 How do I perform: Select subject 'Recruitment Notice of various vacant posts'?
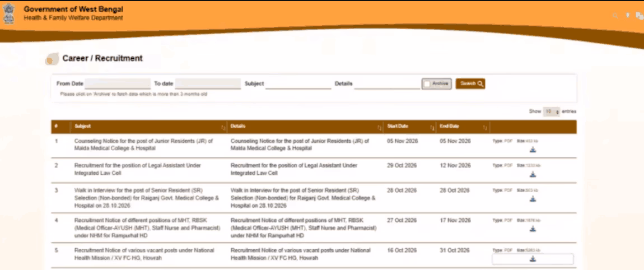tap(144, 254)
